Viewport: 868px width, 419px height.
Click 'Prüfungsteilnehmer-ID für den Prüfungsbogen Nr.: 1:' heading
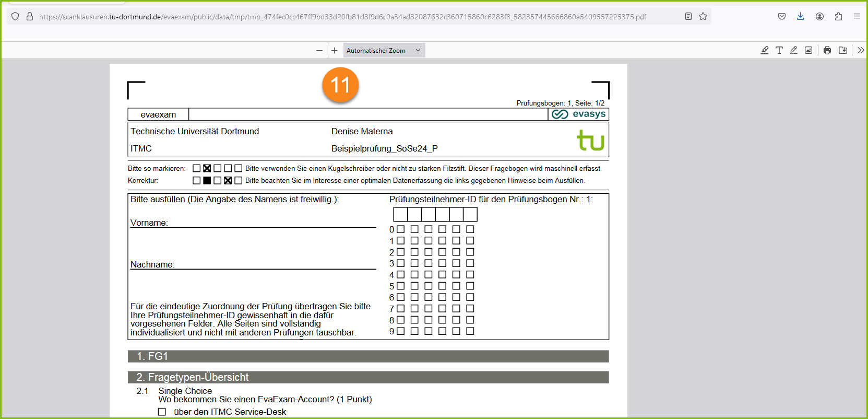491,199
